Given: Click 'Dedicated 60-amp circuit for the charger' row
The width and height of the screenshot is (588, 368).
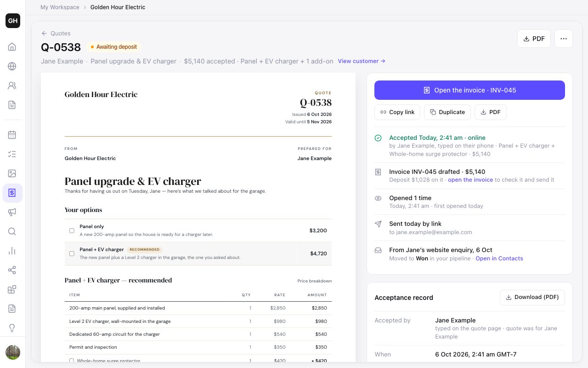Looking at the screenshot, I should click(198, 334).
